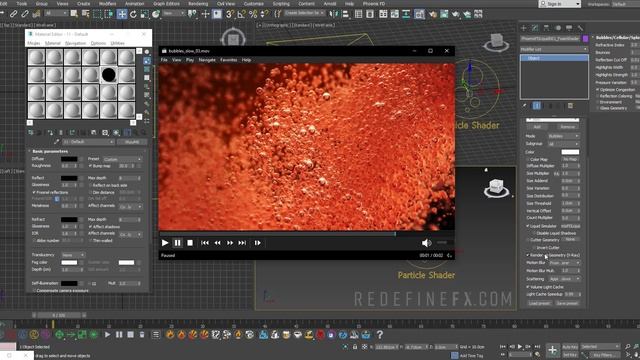Toggle Liquid Simulator checkbox
Image resolution: width=640 pixels, height=360 pixels.
528,226
